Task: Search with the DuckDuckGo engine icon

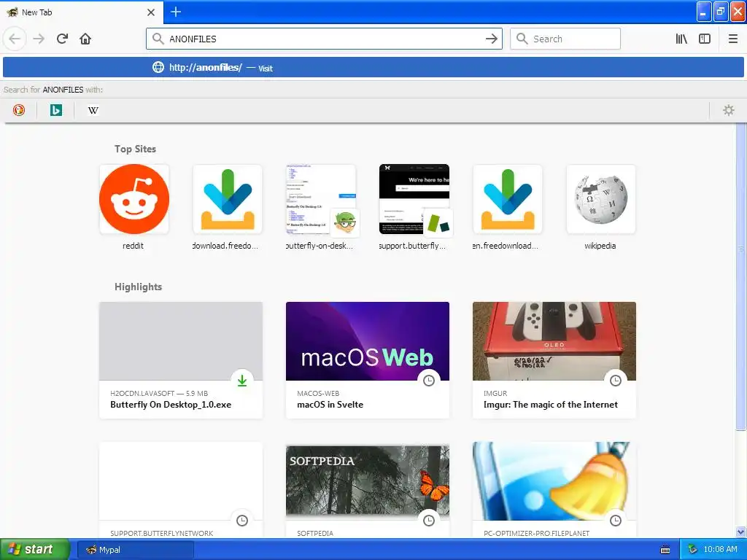Action: pyautogui.click(x=19, y=110)
